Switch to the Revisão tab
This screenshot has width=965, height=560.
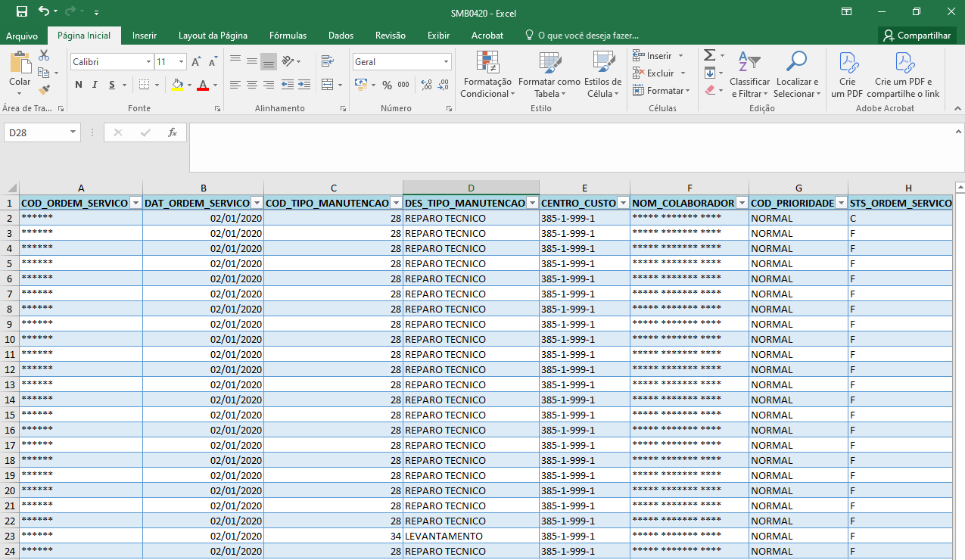click(x=391, y=36)
